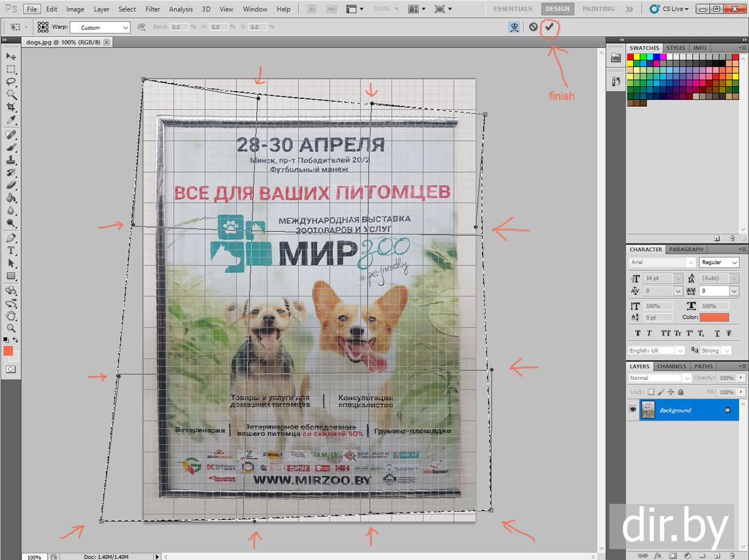The image size is (749, 560).
Task: Open the Filter menu
Action: [152, 9]
